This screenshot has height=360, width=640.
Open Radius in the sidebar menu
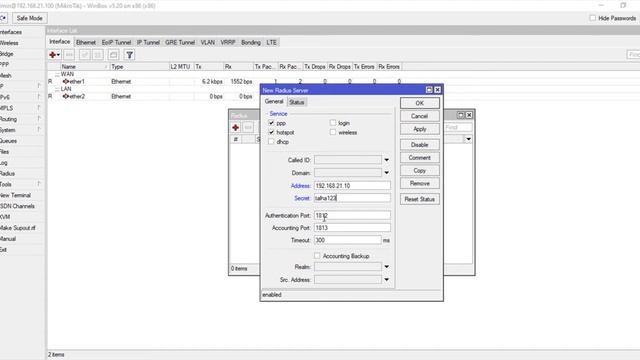click(x=7, y=173)
